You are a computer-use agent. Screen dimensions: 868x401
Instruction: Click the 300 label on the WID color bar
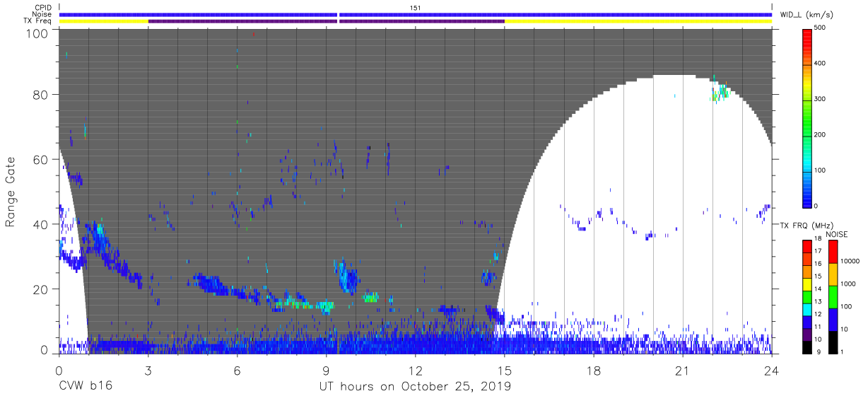[x=820, y=99]
